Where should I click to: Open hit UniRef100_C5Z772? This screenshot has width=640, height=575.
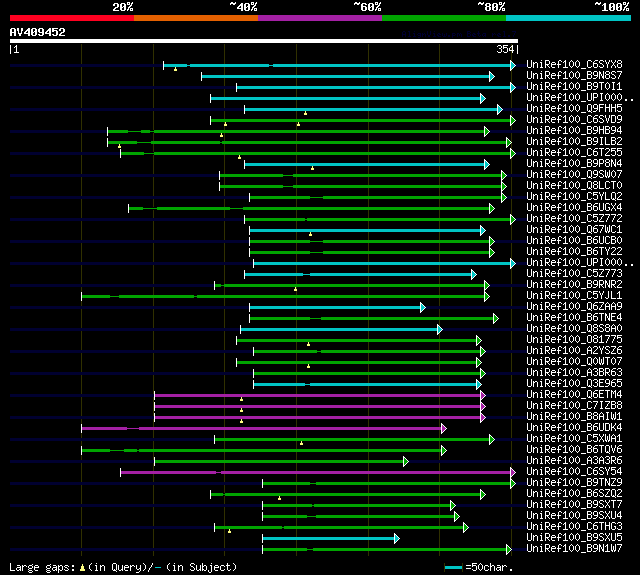[574, 219]
